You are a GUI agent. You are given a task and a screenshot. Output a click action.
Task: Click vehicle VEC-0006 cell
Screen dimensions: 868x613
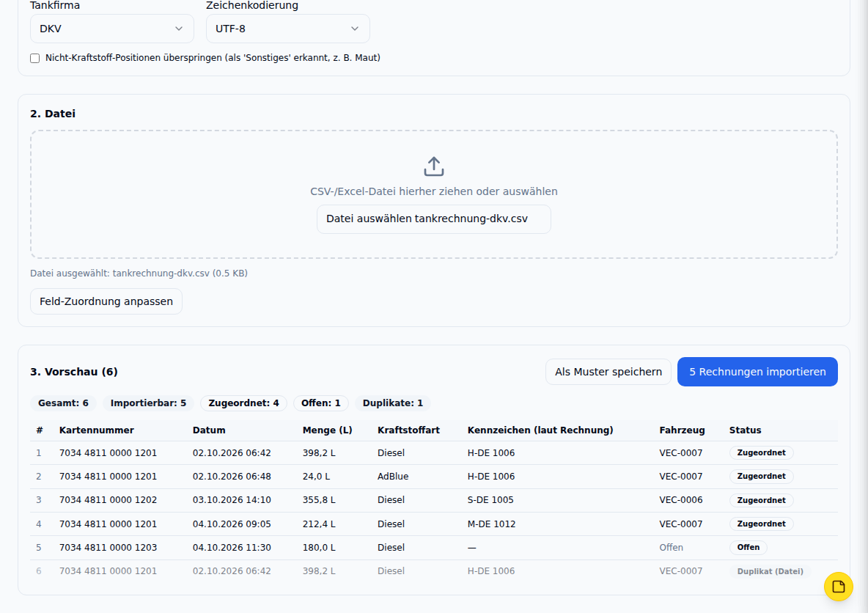681,499
